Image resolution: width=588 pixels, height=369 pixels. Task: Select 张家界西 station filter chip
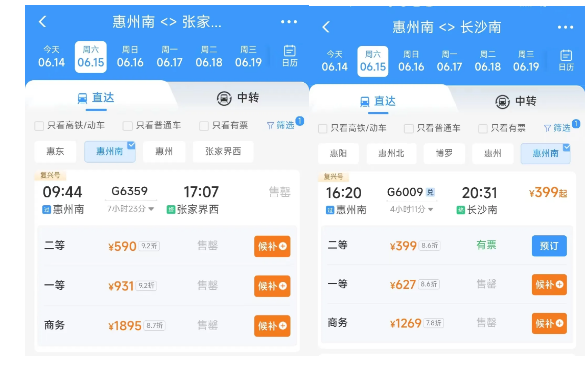pos(223,152)
